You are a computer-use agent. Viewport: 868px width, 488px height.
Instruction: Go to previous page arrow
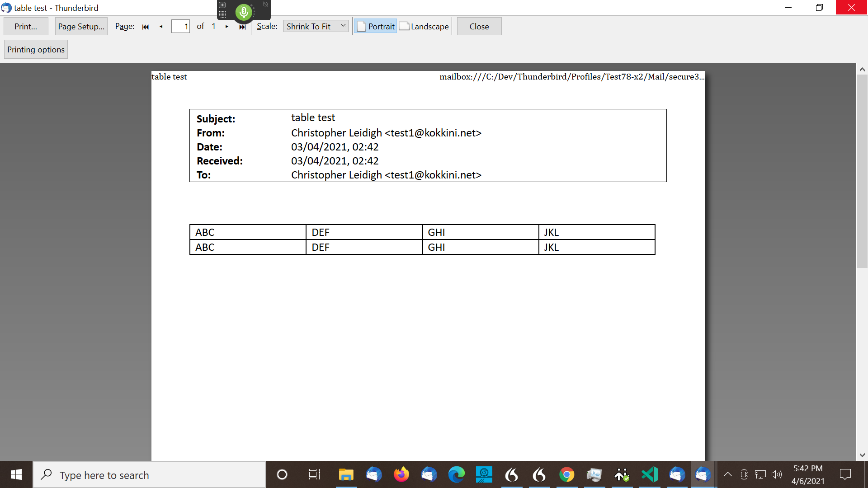161,27
